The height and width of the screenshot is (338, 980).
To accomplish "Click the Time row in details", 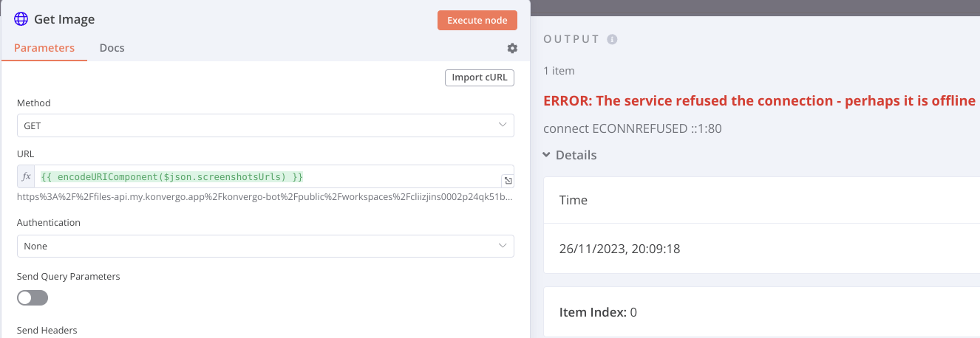I will click(761, 200).
